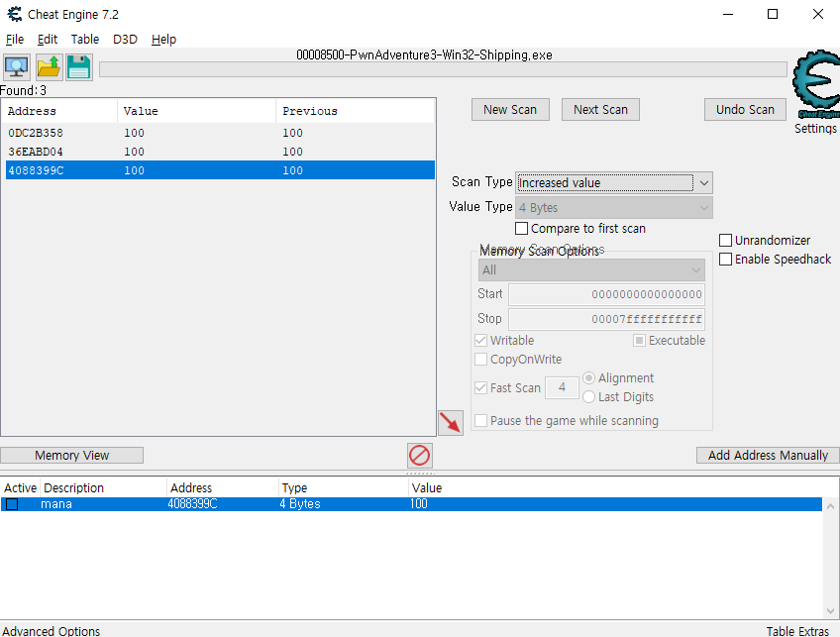Click the Previous column header
This screenshot has height=637, width=840.
(356, 111)
